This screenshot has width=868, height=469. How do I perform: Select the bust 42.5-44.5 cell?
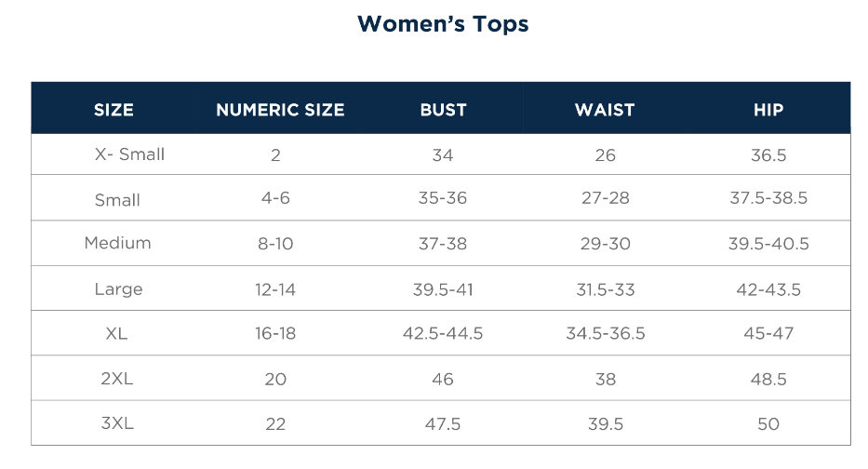coord(443,333)
